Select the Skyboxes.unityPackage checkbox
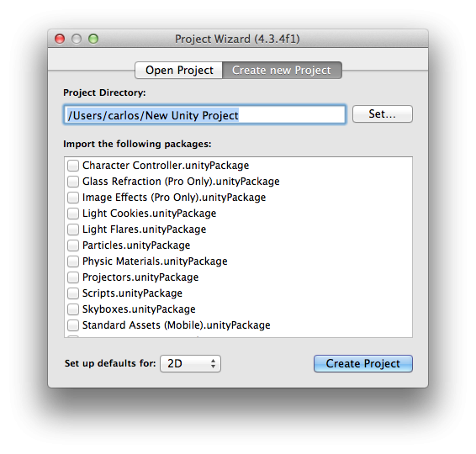Screen dimensions: 476x454 (x=73, y=309)
